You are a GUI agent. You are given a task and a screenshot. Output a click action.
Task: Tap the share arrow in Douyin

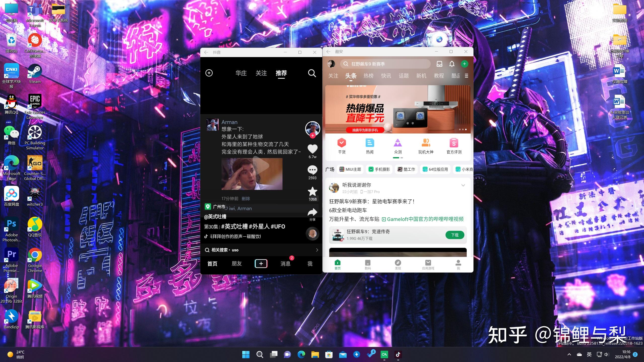(312, 212)
